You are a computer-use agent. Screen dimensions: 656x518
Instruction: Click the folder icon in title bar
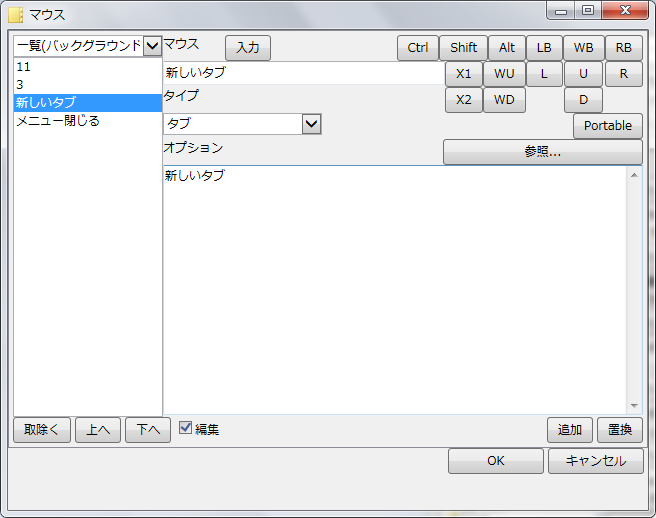15,15
